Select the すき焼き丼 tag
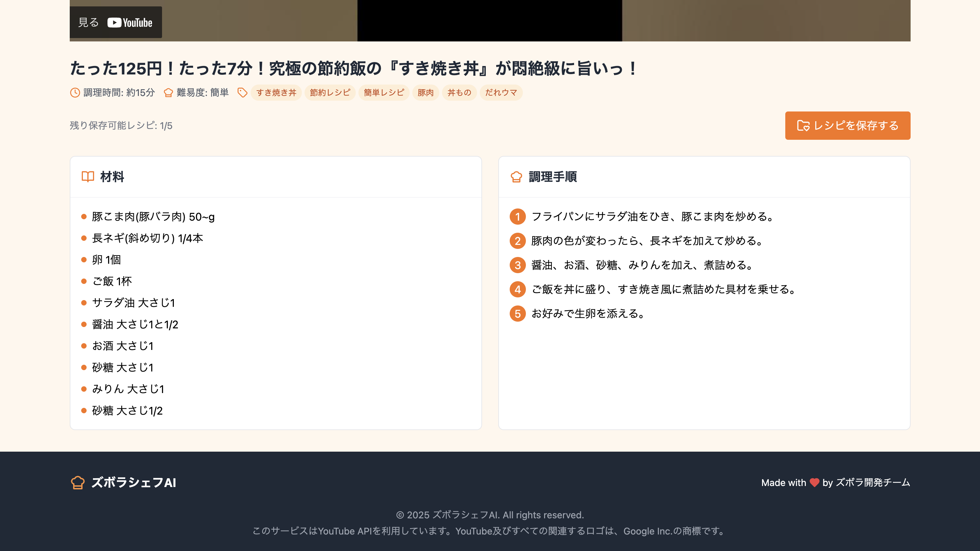Viewport: 980px width, 551px height. [276, 93]
